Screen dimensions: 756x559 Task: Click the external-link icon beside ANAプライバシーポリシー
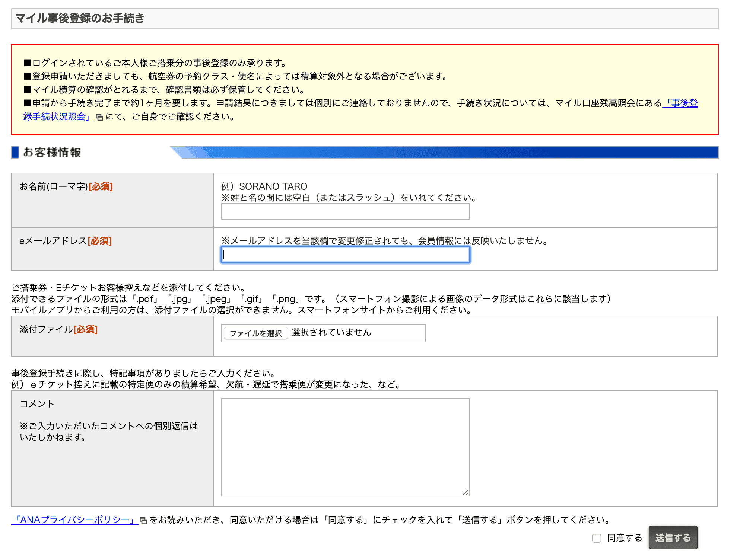click(x=143, y=521)
